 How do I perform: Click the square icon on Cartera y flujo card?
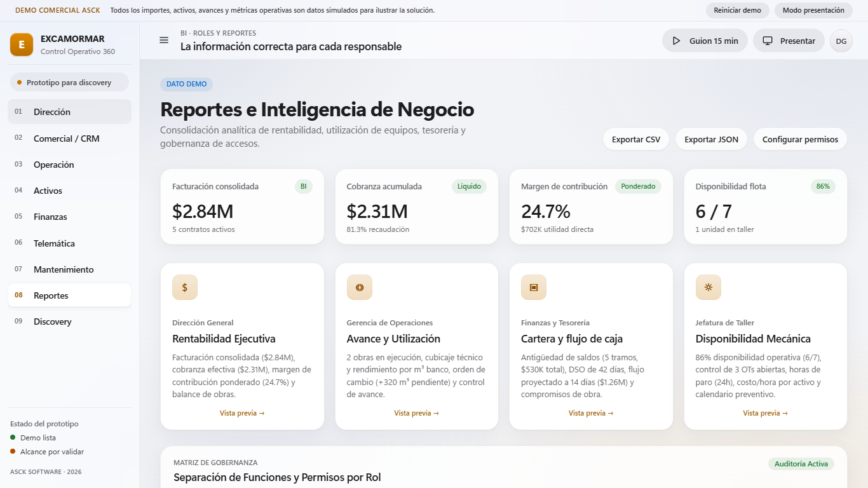(x=534, y=287)
